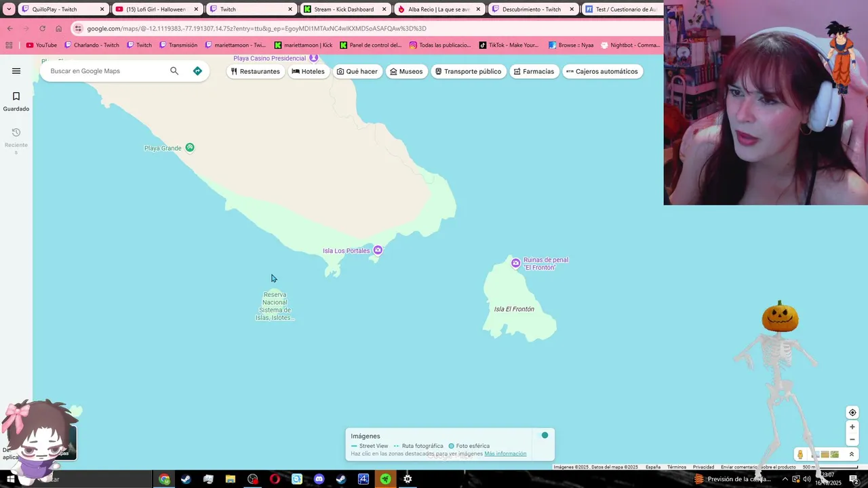This screenshot has height=488, width=868.
Task: Click the search magnifier in Google Maps
Action: tap(174, 71)
